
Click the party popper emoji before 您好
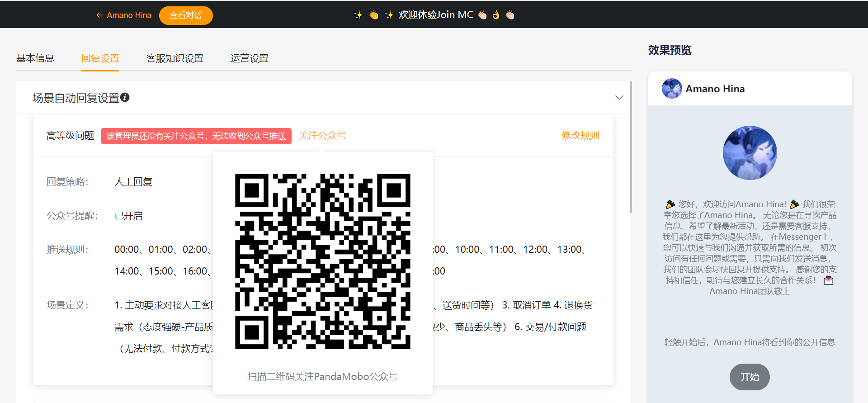click(670, 204)
